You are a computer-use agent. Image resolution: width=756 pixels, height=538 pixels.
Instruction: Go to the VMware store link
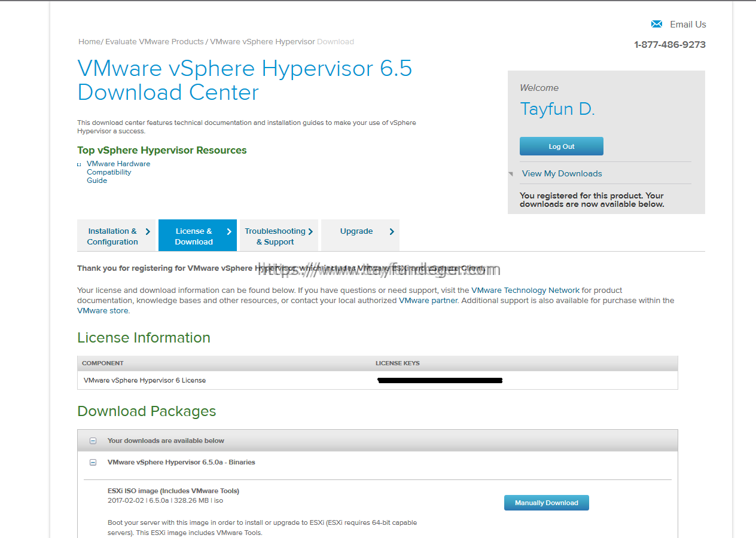click(102, 311)
